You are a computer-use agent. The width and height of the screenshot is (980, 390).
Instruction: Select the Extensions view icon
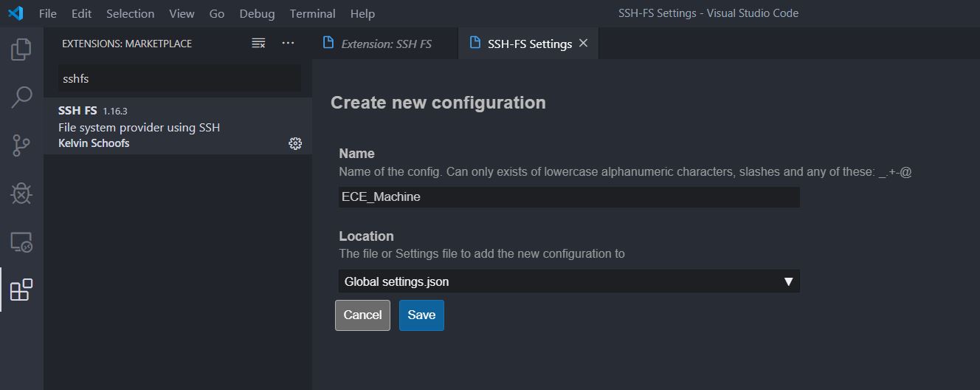(21, 290)
